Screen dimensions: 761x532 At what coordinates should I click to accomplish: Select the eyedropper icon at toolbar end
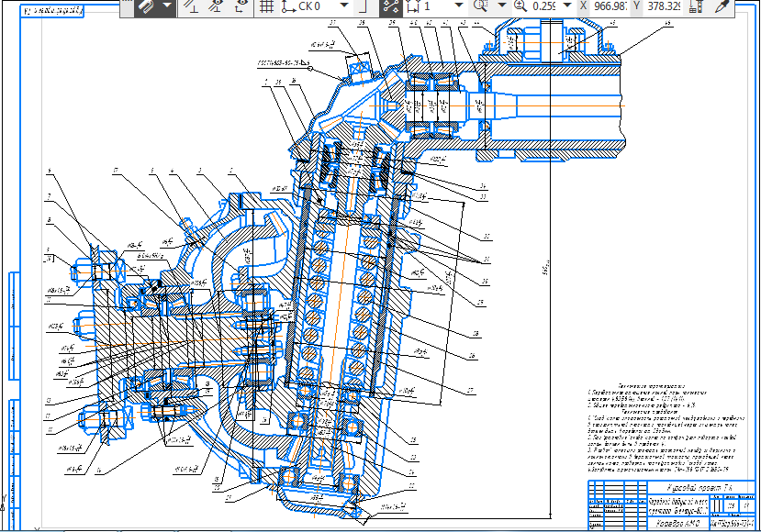pos(722,6)
